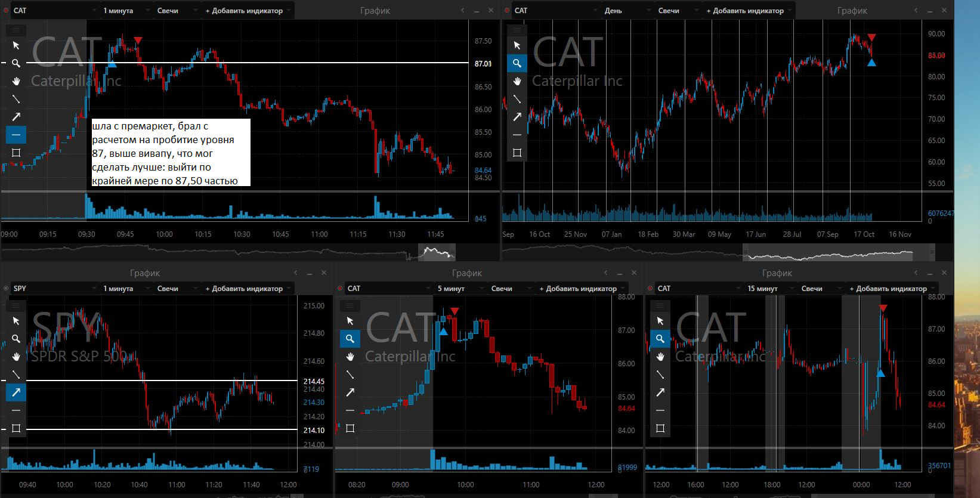This screenshot has width=980, height=498.
Task: Select the rectangle tool in the CAT 1-minute chart
Action: coord(16,153)
